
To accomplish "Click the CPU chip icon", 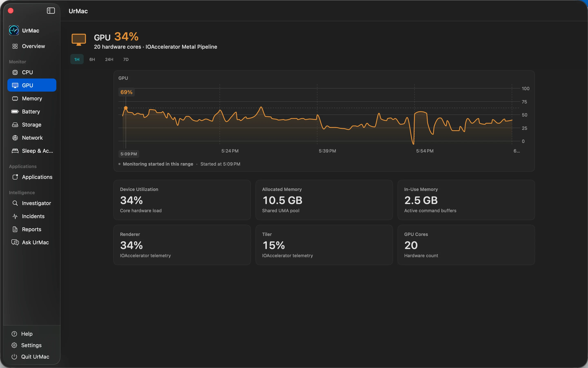I will click(x=15, y=72).
